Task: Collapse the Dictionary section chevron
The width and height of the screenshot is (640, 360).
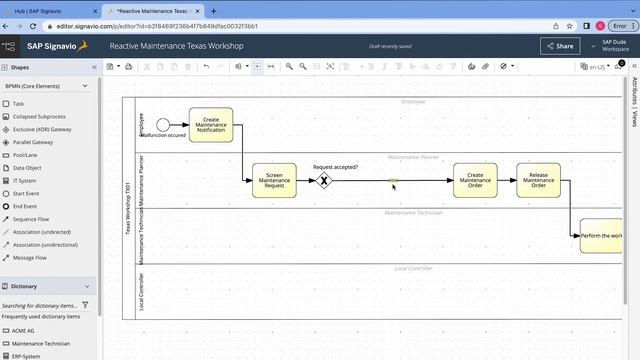Action: click(87, 287)
